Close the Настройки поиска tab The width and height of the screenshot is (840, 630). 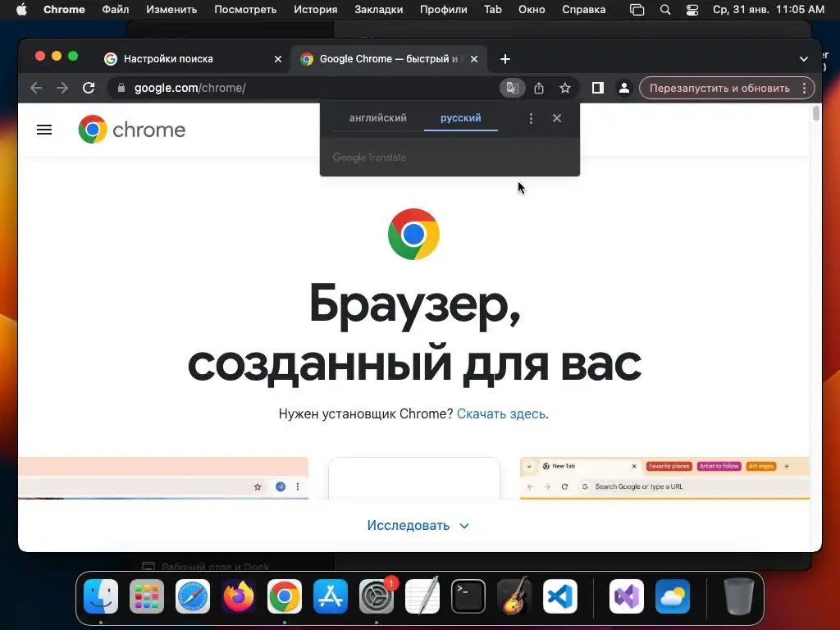[x=278, y=59]
